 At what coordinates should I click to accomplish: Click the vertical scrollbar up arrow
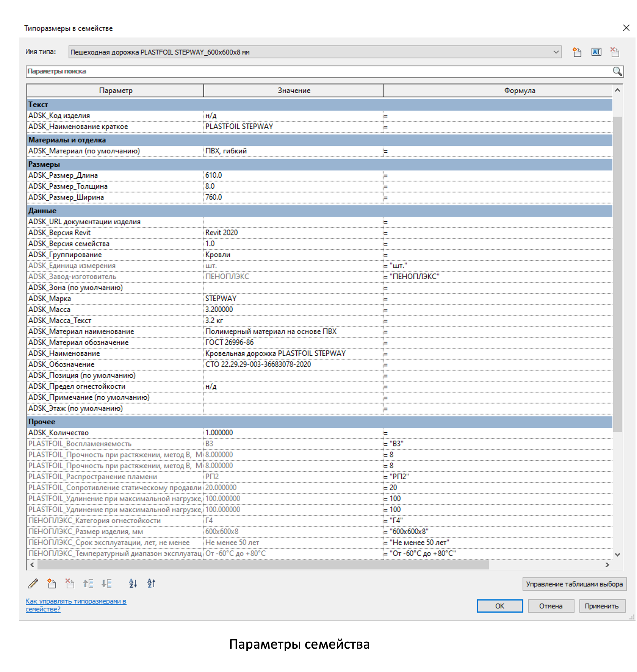pos(618,90)
